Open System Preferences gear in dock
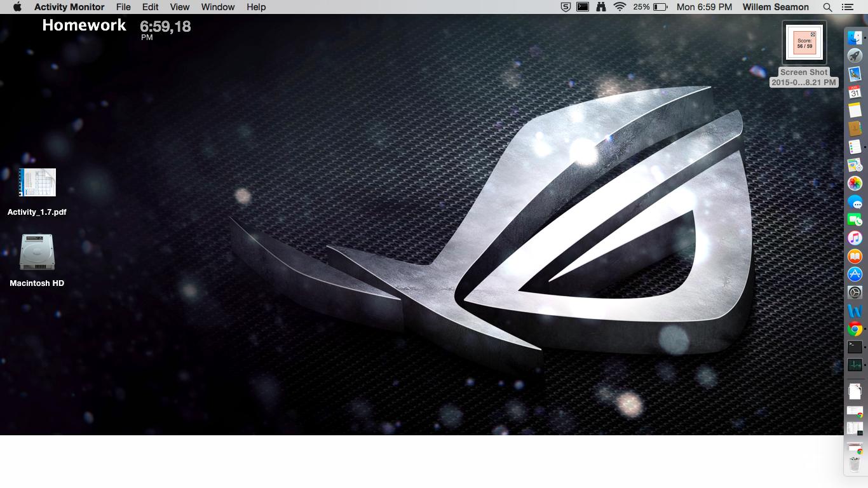Viewport: 868px width, 488px height. click(x=855, y=293)
